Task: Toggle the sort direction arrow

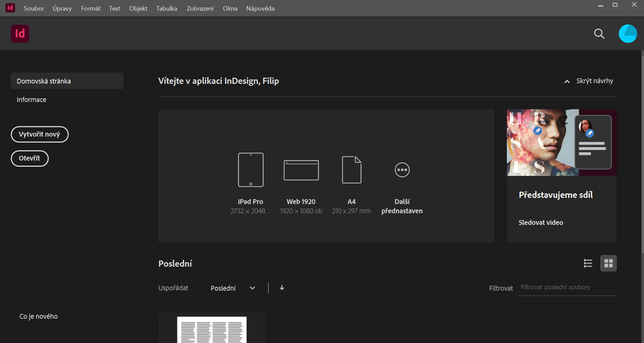Action: pos(282,288)
